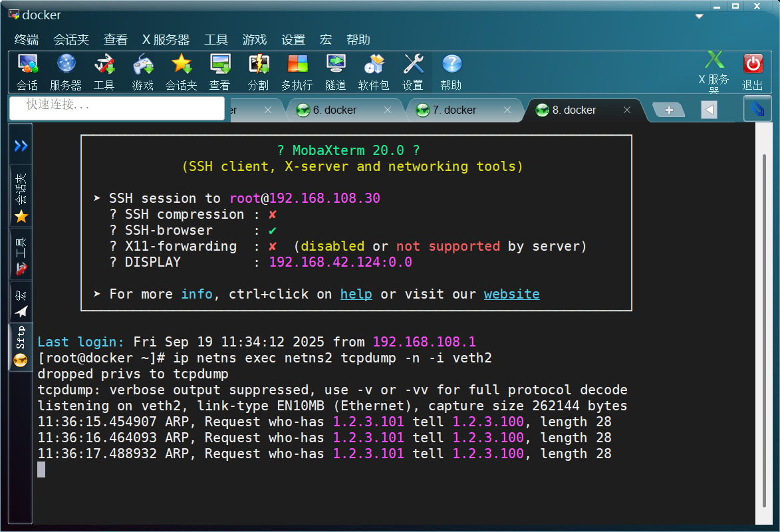Open the 多执行 (MultiExec) toolbar icon
The image size is (780, 532).
[297, 72]
